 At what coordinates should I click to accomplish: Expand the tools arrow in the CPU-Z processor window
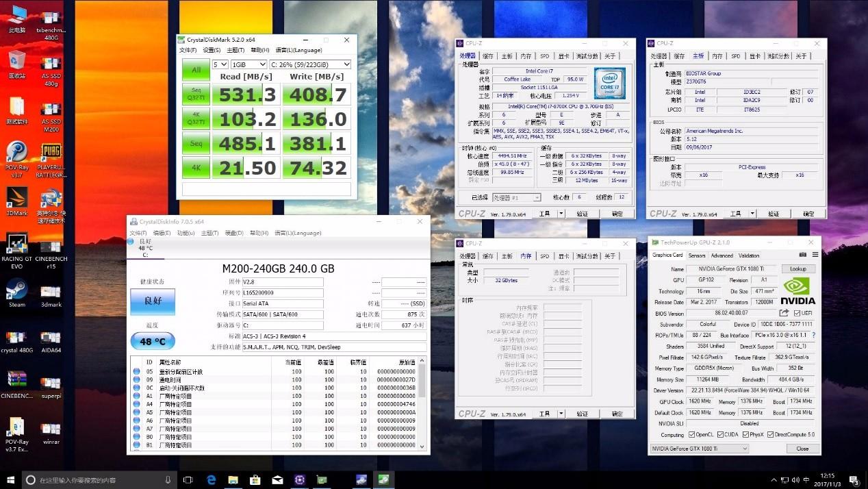click(x=561, y=214)
